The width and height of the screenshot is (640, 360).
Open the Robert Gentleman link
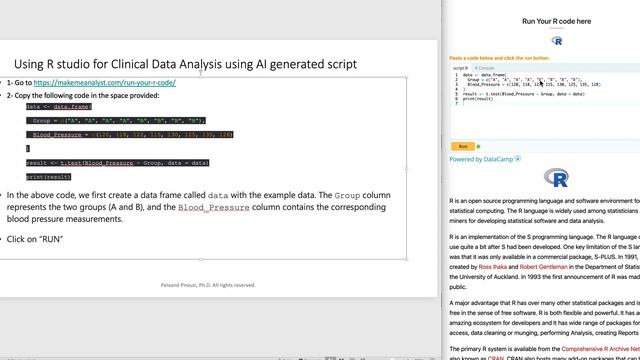(543, 267)
